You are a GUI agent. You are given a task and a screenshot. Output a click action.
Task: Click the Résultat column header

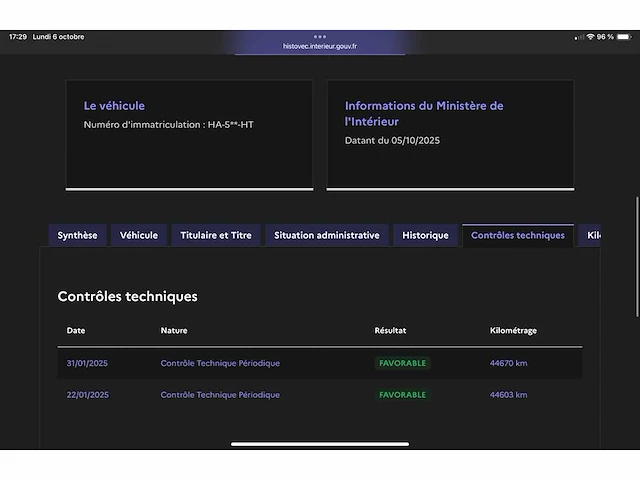390,331
